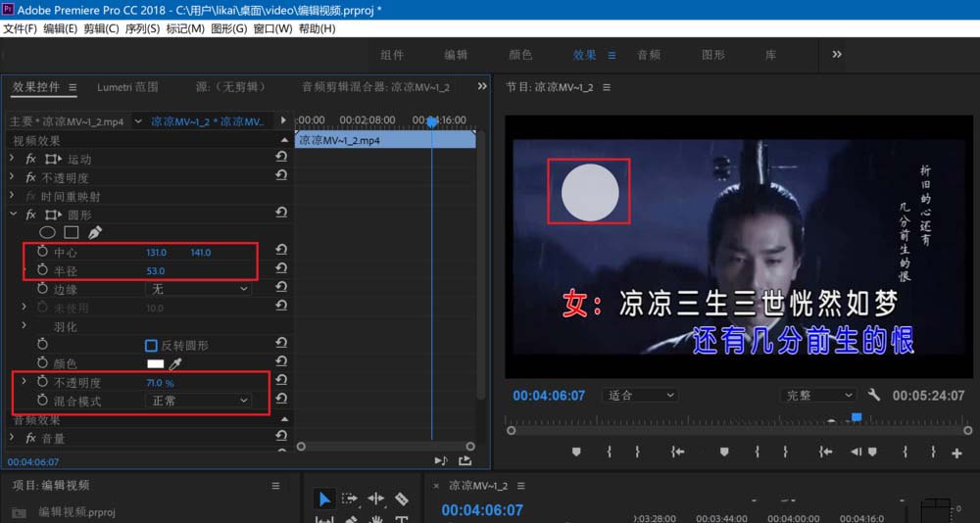Reset the 中心 parameter value
The width and height of the screenshot is (980, 523).
pyautogui.click(x=281, y=251)
